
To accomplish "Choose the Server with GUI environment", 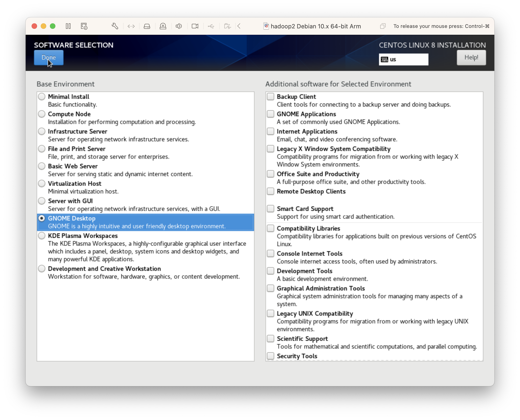I will (41, 201).
